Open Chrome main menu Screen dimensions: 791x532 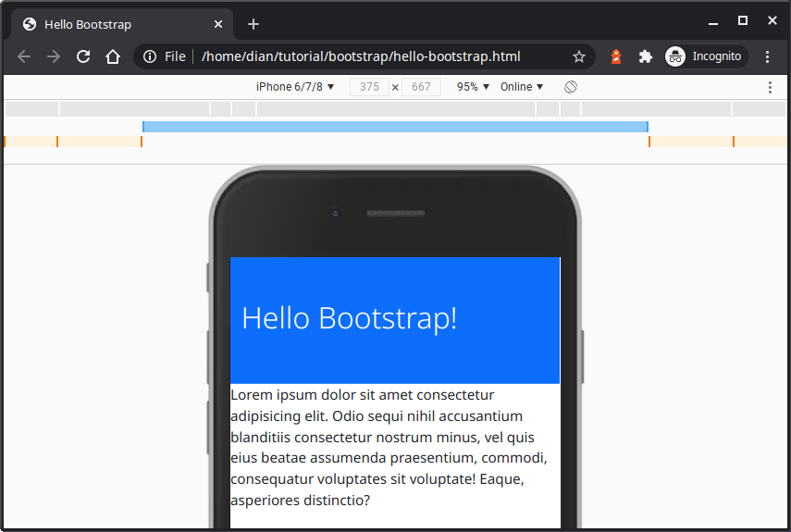[767, 56]
